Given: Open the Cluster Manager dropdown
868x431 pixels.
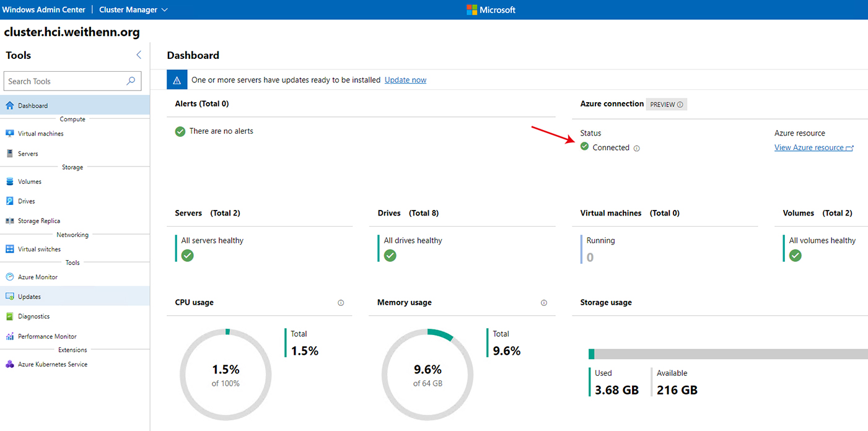Looking at the screenshot, I should click(x=133, y=10).
